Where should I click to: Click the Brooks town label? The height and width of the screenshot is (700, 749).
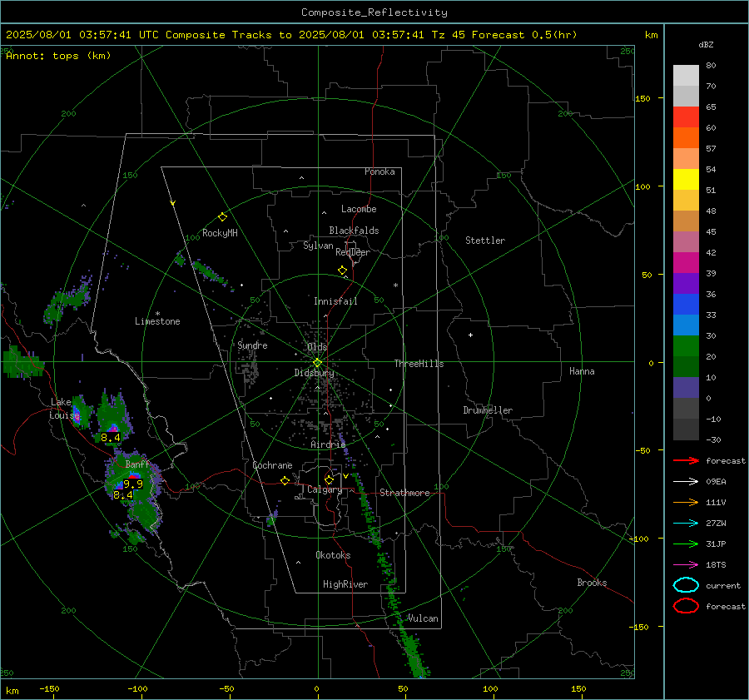(592, 583)
